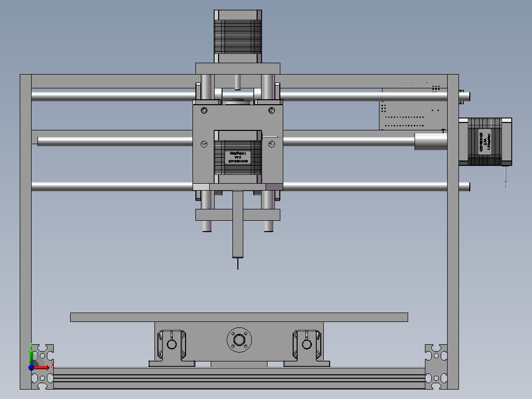Click the blue Z axis origin sphere

pos(32,367)
